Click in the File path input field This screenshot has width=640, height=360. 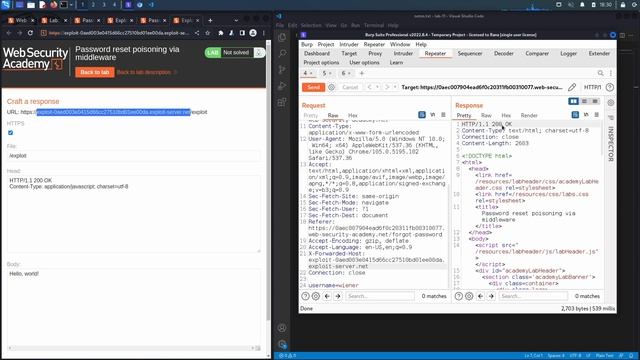click(x=133, y=156)
